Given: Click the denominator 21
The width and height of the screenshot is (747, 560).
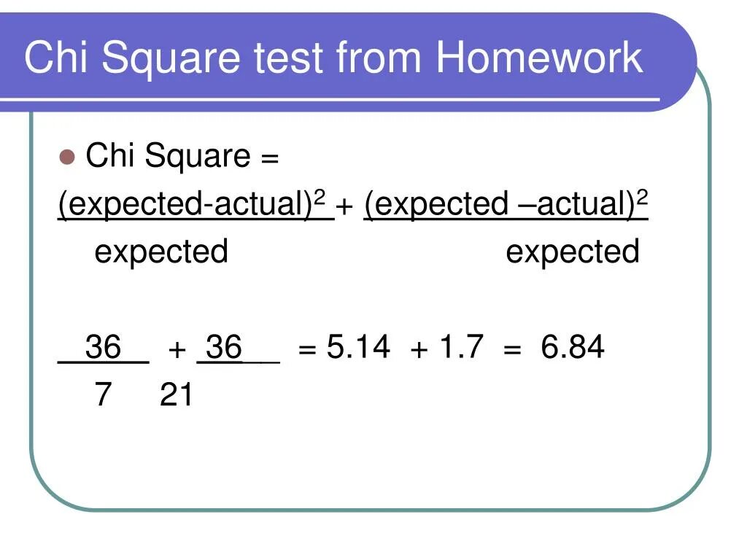Looking at the screenshot, I should tap(176, 395).
